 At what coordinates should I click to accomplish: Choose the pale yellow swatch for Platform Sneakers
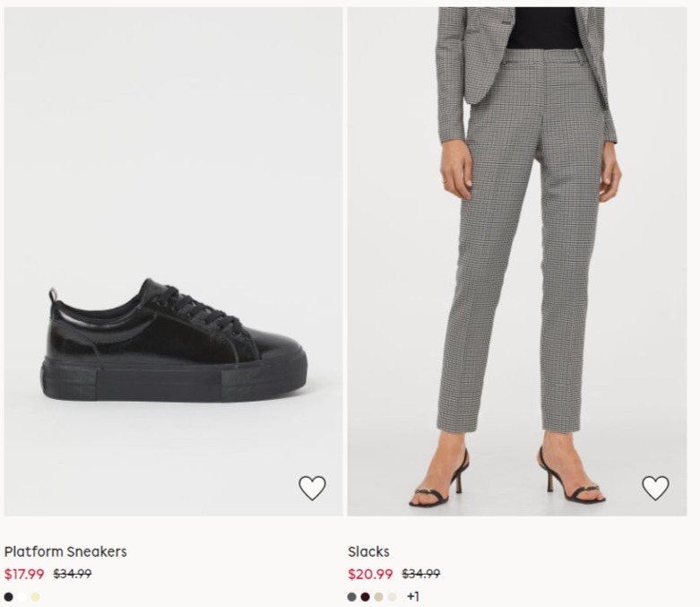(x=35, y=596)
